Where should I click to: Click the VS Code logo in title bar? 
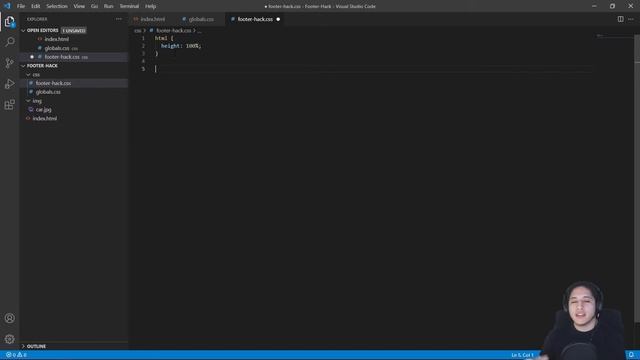coord(7,6)
